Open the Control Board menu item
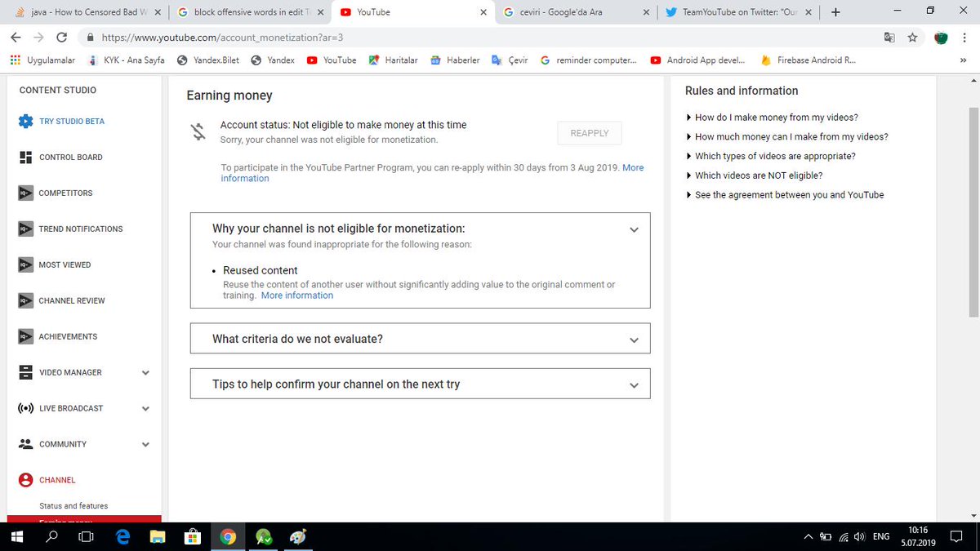Image resolution: width=980 pixels, height=551 pixels. (x=71, y=158)
